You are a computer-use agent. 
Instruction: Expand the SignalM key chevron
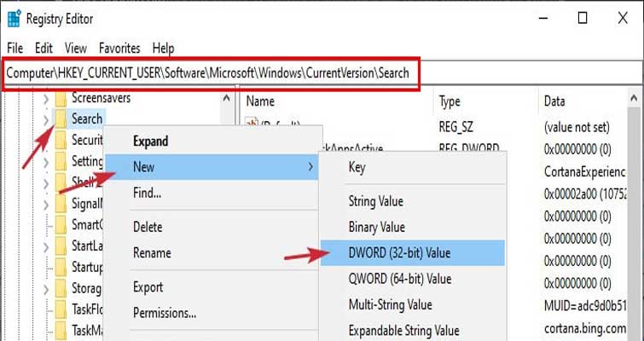click(46, 205)
